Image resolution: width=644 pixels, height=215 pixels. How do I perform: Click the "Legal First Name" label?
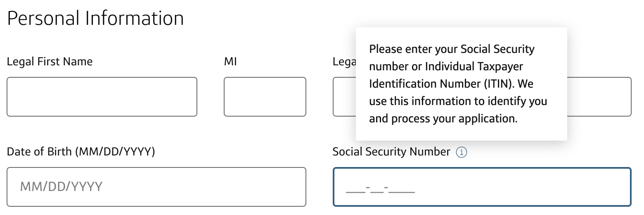coord(50,62)
